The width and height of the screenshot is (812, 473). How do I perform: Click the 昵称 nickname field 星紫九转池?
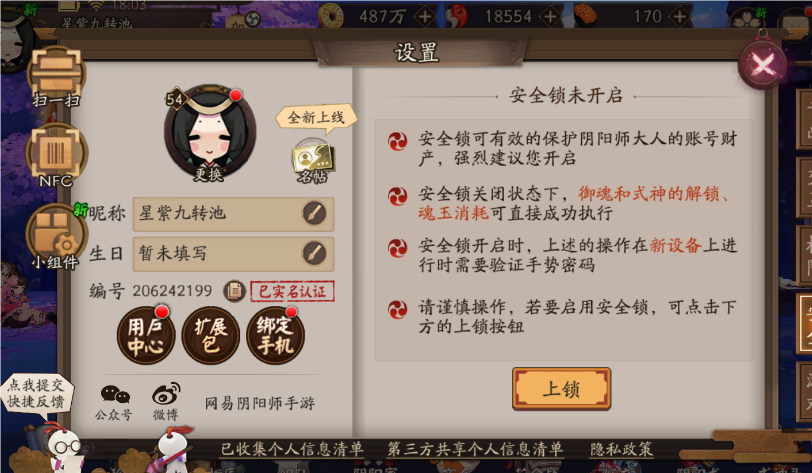(x=233, y=213)
